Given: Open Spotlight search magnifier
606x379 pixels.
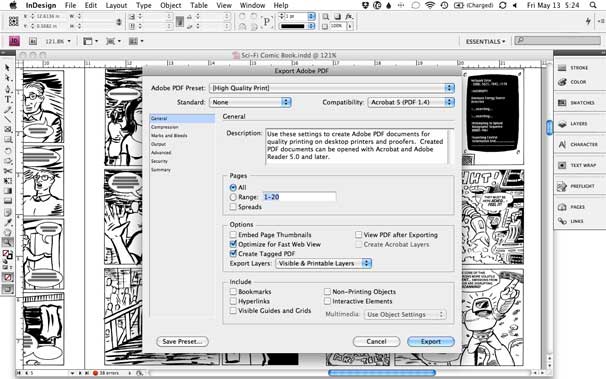Looking at the screenshot, I should (x=593, y=5).
